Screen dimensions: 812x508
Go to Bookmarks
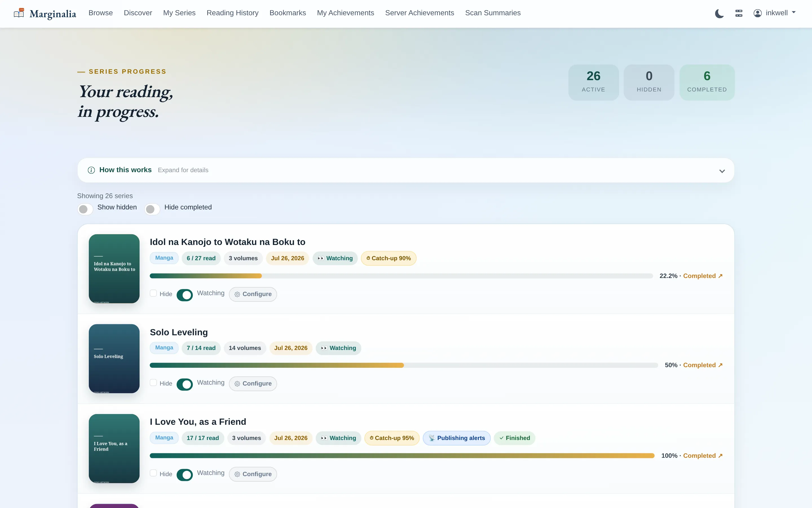click(x=288, y=13)
